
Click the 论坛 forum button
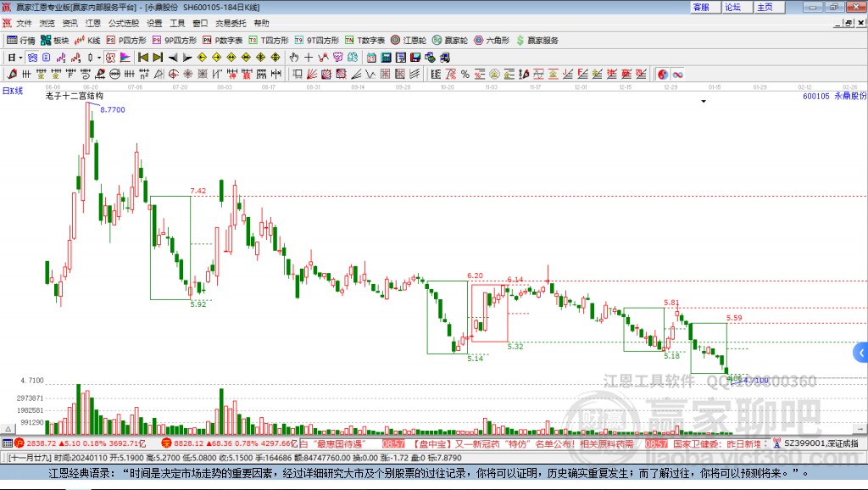point(733,7)
